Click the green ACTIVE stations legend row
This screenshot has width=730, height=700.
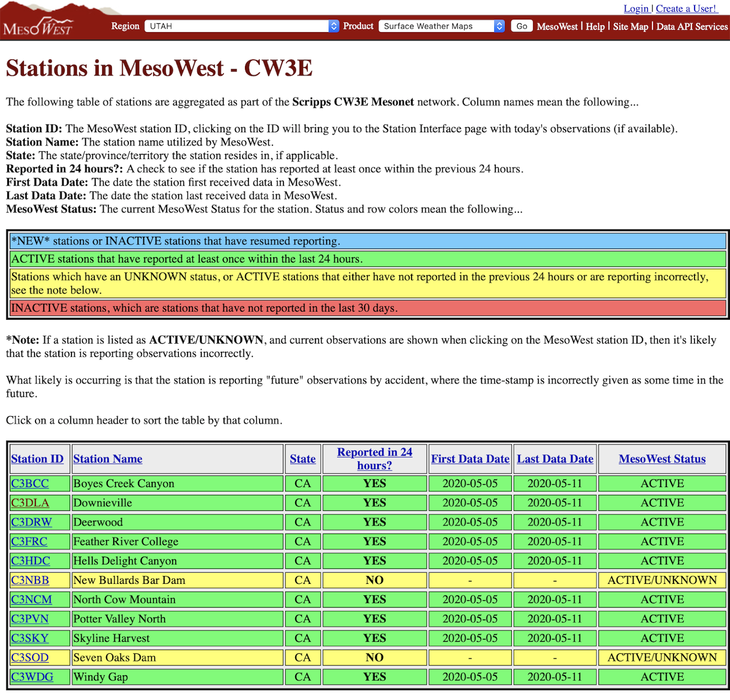pos(368,259)
